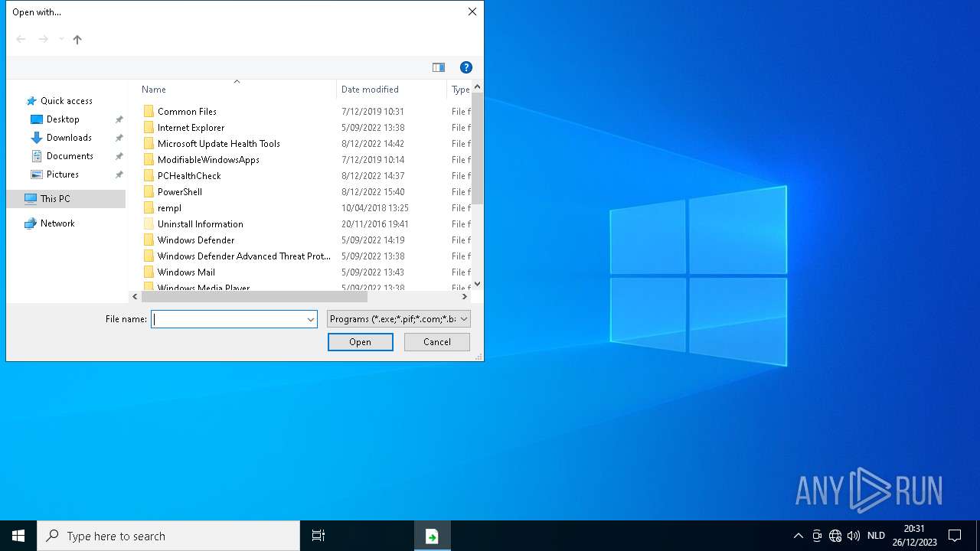Sort by Type column header

click(x=459, y=90)
